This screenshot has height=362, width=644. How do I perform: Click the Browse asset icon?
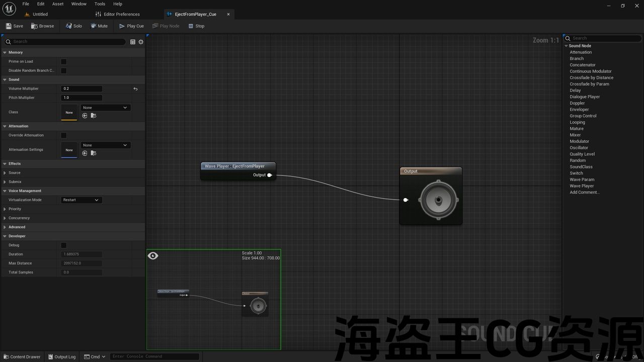(34, 26)
